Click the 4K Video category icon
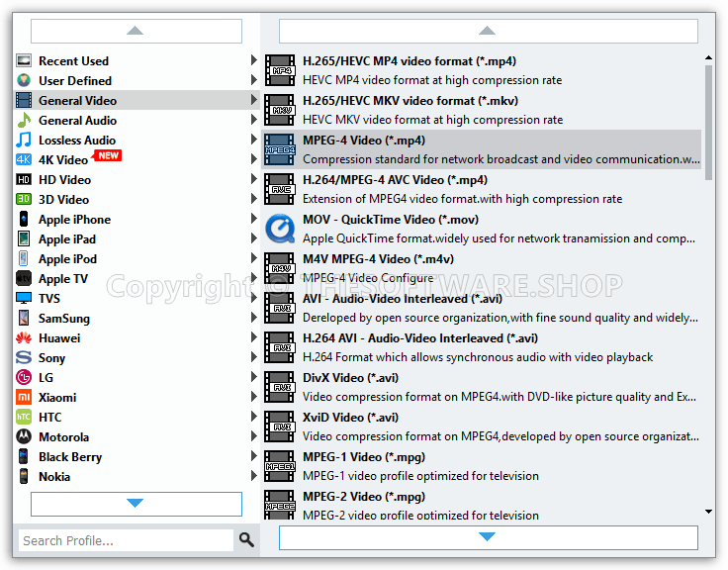 [x=24, y=159]
